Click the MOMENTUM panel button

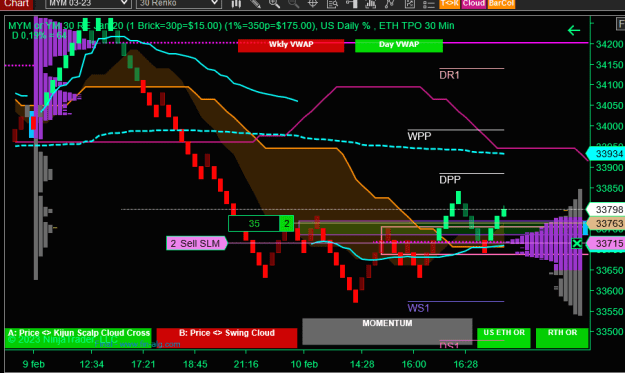[x=387, y=331]
